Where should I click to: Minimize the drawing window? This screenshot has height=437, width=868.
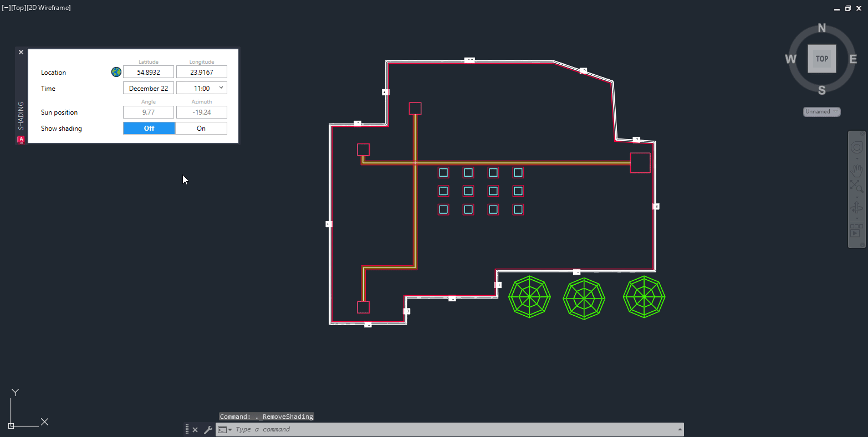pyautogui.click(x=837, y=8)
